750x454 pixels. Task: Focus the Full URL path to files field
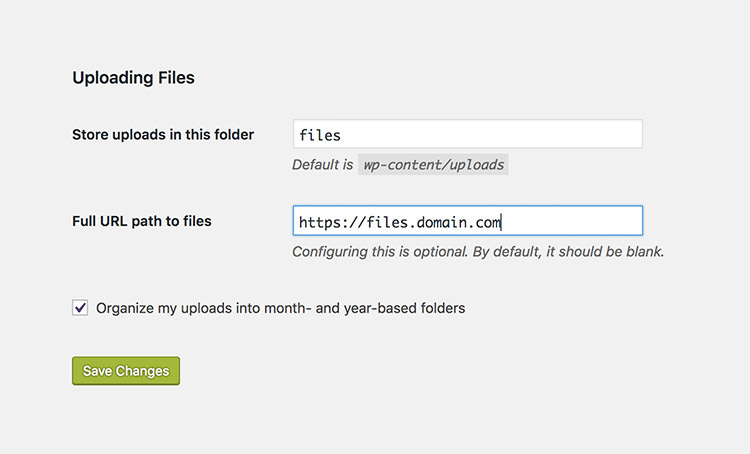click(x=467, y=221)
